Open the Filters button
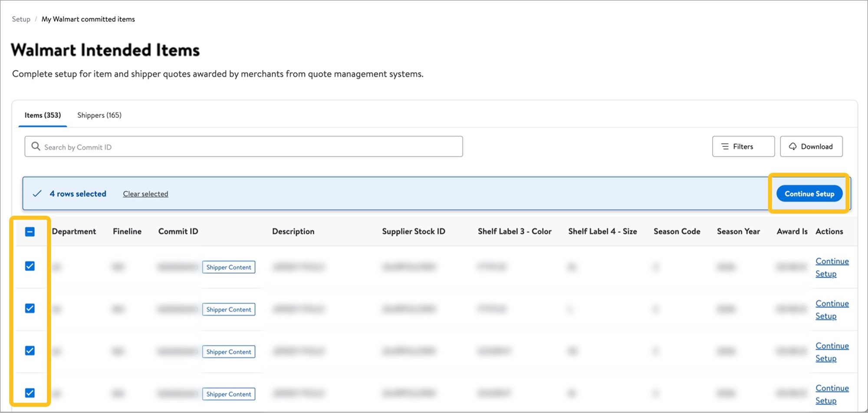Image resolution: width=868 pixels, height=413 pixels. coord(743,146)
